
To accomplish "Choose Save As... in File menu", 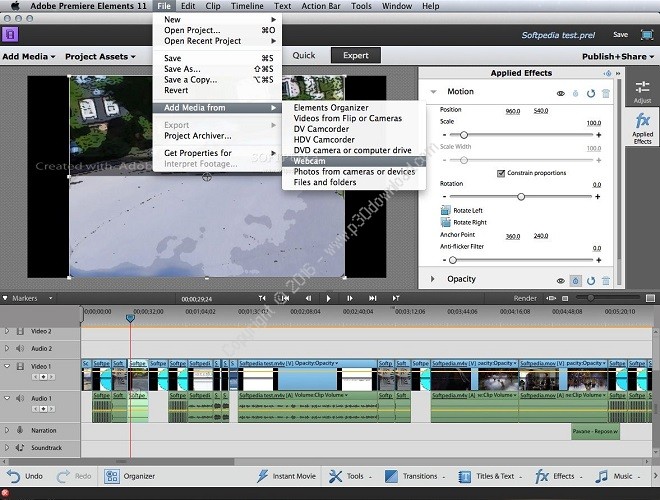I will click(x=217, y=69).
